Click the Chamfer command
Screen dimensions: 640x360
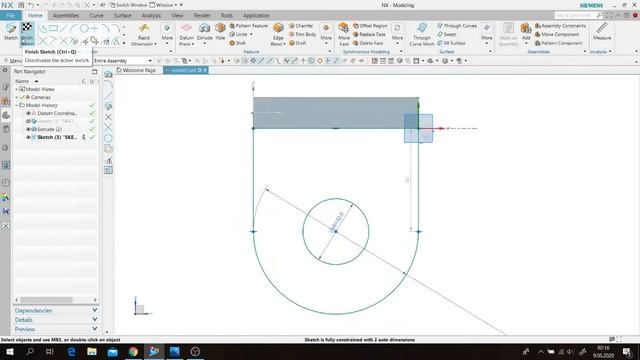301,26
